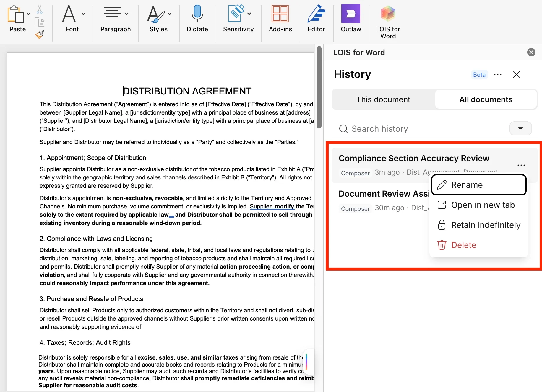Click the ellipsis on Compliance Section Accuracy Review
The height and width of the screenshot is (392, 542).
(521, 165)
